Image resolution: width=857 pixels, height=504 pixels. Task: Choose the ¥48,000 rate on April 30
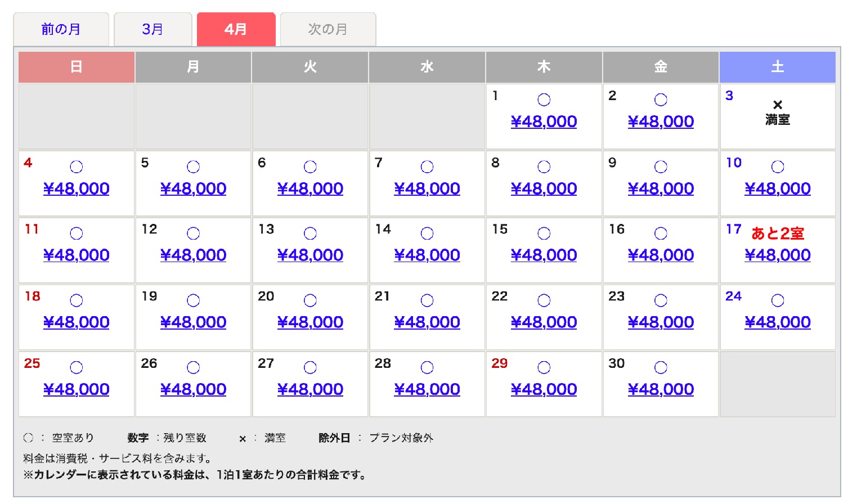661,389
